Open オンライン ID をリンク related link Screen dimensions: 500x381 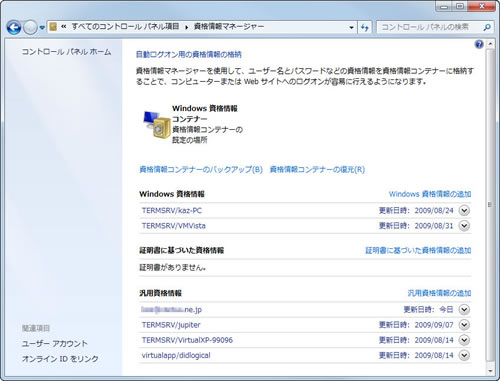(60, 359)
